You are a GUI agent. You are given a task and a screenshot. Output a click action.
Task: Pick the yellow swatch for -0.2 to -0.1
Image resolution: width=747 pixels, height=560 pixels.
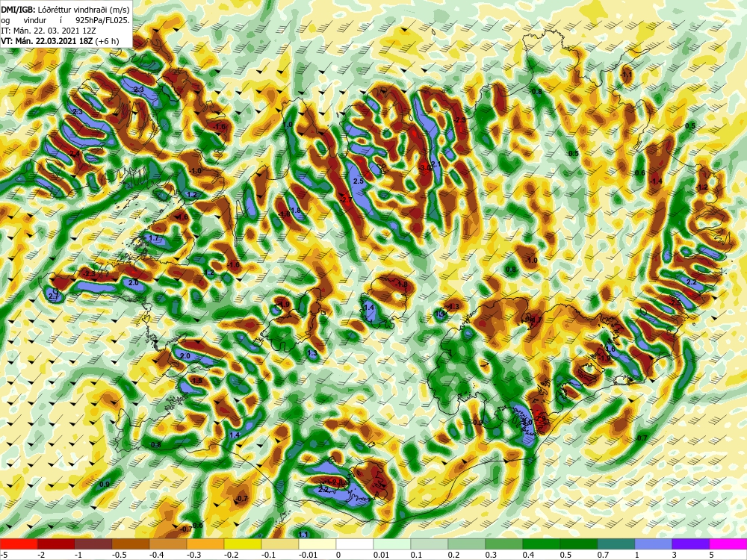point(243,544)
